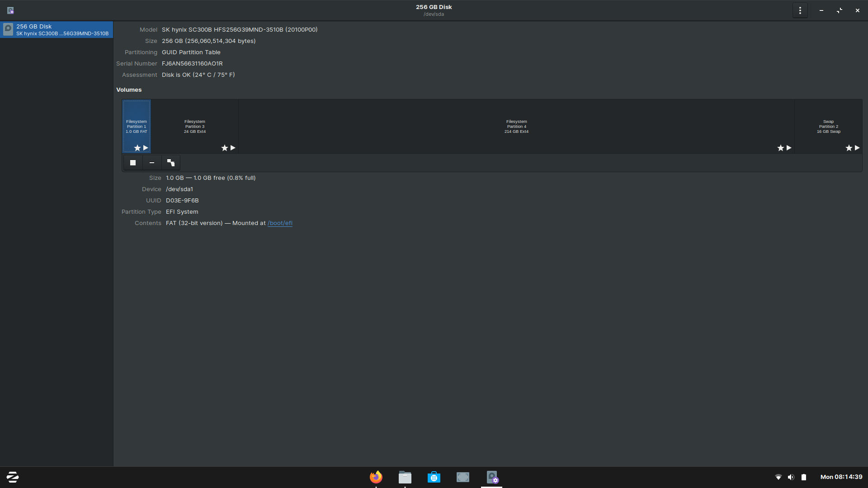Select 256 GB Disk in sidebar
Screen dimensions: 868x488
pyautogui.click(x=57, y=30)
